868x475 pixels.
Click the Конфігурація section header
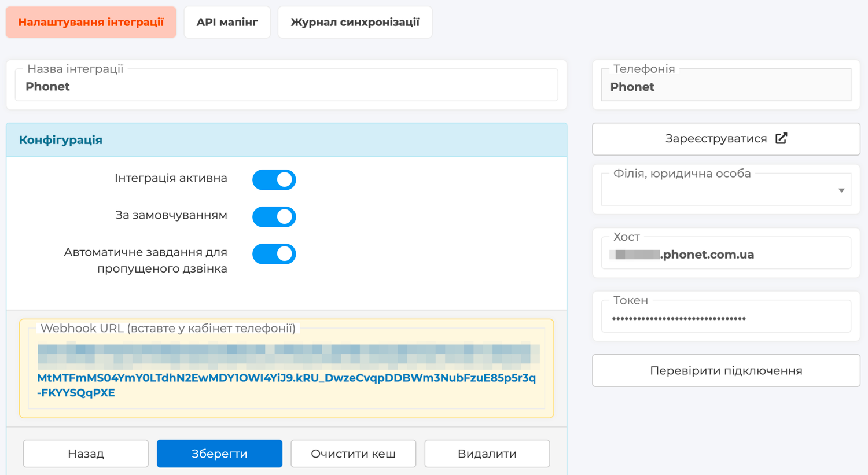pyautogui.click(x=286, y=140)
